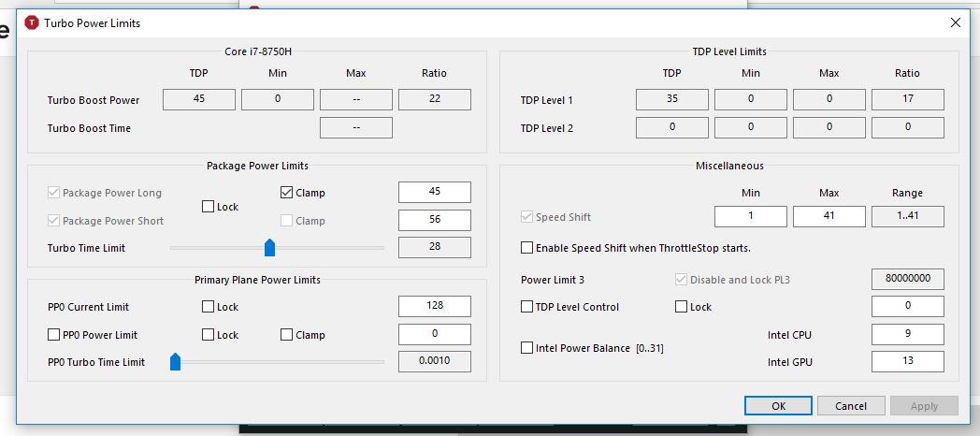The width and height of the screenshot is (980, 436).
Task: Click the TDP Level 1 TDP field 35
Action: pos(671,99)
